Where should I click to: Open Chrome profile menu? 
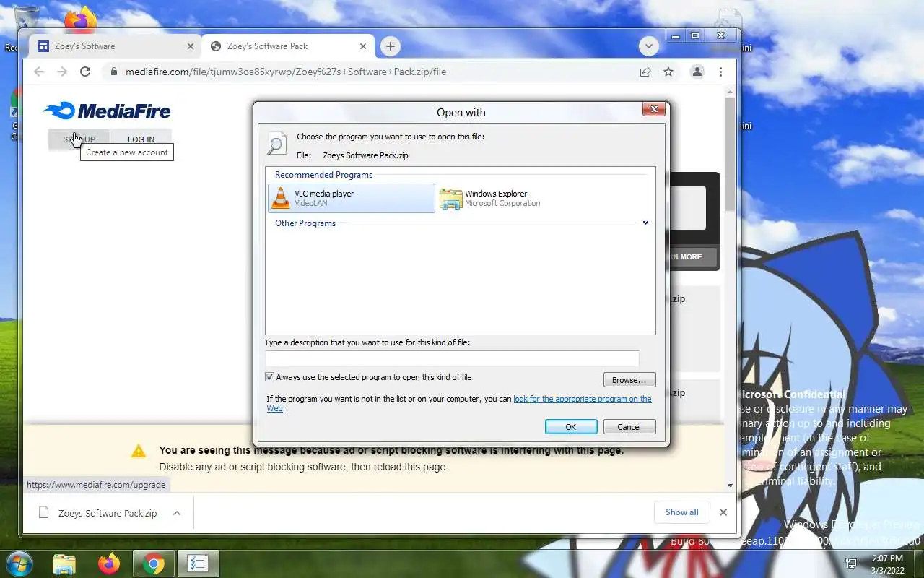[x=697, y=72]
